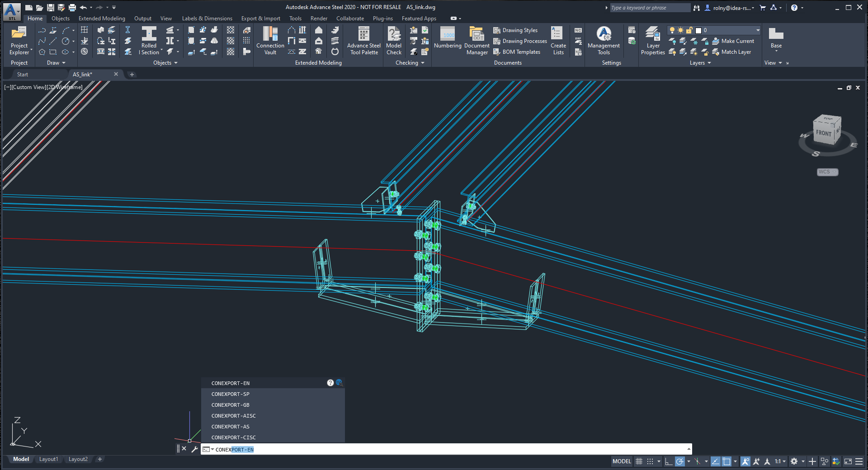
Task: Select the Rectangle draw tool
Action: [53, 52]
